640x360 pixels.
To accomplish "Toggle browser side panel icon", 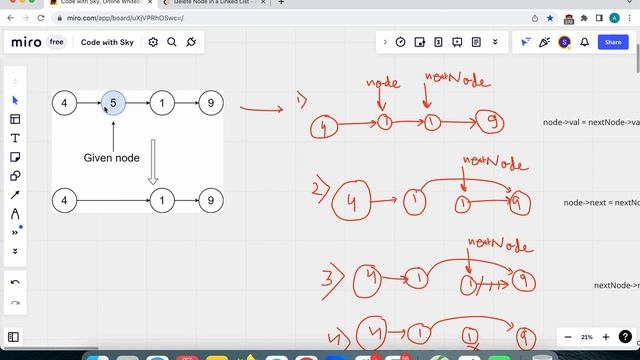I will coord(599,18).
